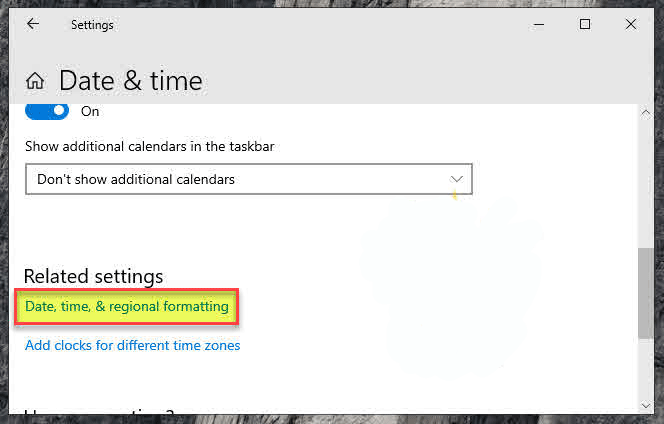Open Date, time, & regional formatting

click(x=127, y=306)
